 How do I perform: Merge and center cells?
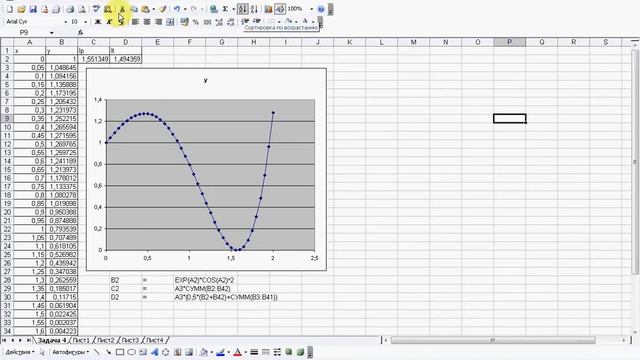(170, 22)
